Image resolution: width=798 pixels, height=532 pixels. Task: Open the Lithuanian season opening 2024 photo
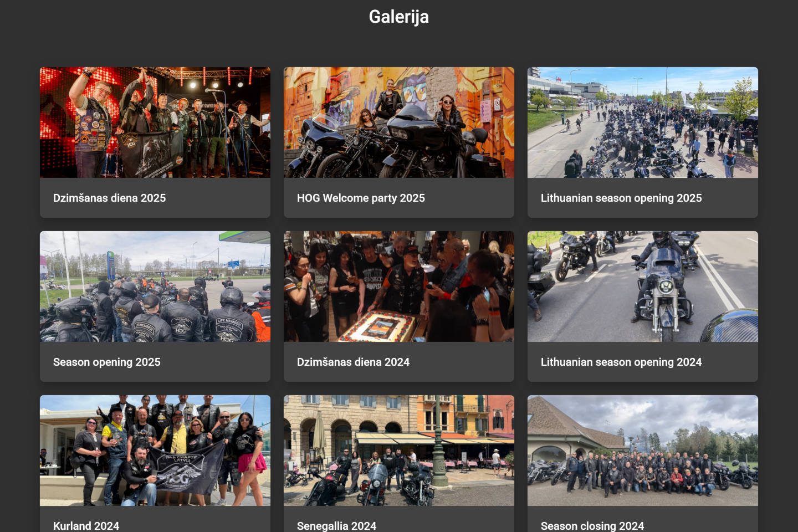click(643, 287)
